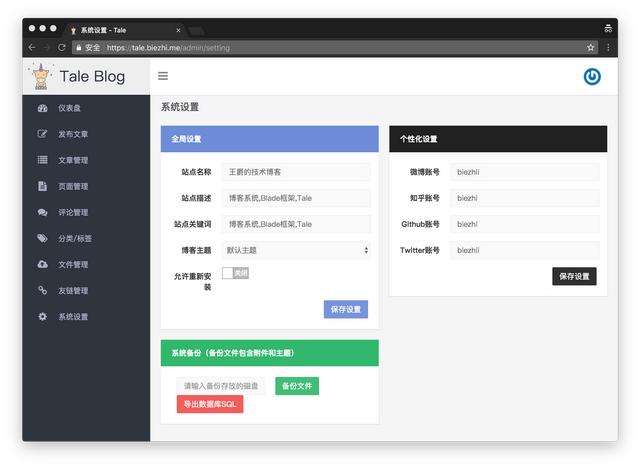Click the Github账号 input field
Image resolution: width=640 pixels, height=468 pixels.
(524, 224)
